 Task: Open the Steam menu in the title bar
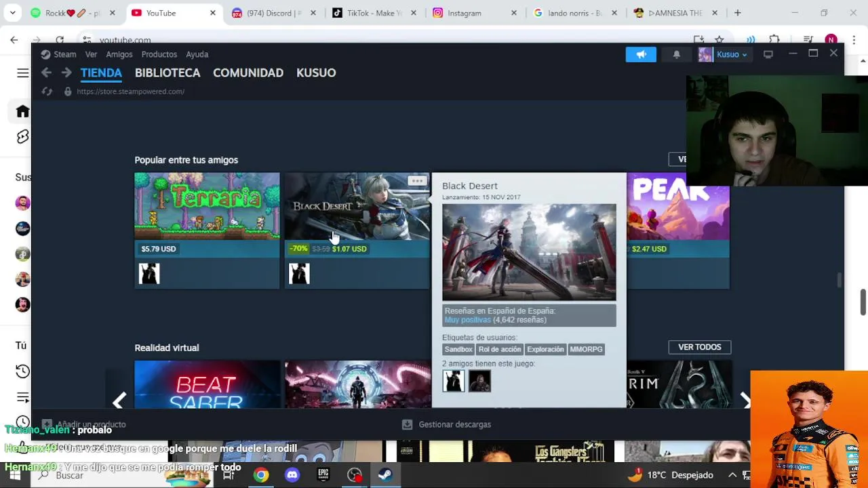click(x=58, y=54)
